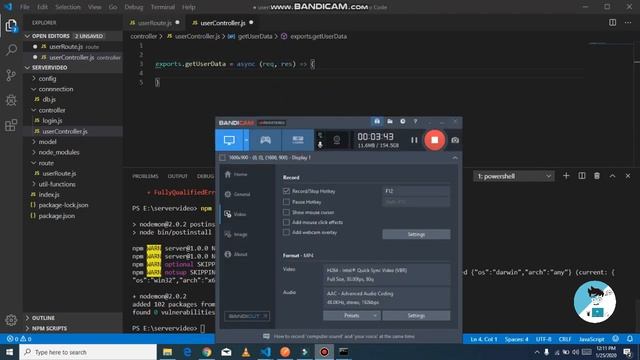Switch to PROBLEMS panel tab
This screenshot has height=360, width=640.
tap(145, 176)
